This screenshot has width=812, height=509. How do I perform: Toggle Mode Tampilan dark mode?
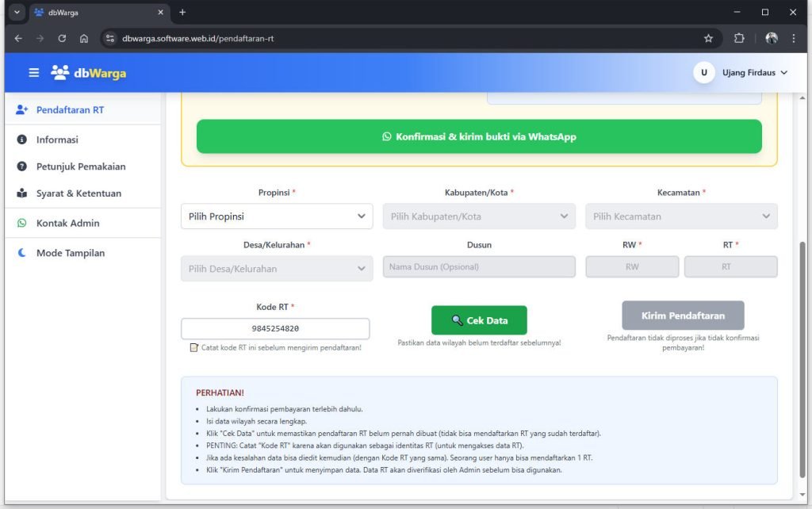pos(70,253)
